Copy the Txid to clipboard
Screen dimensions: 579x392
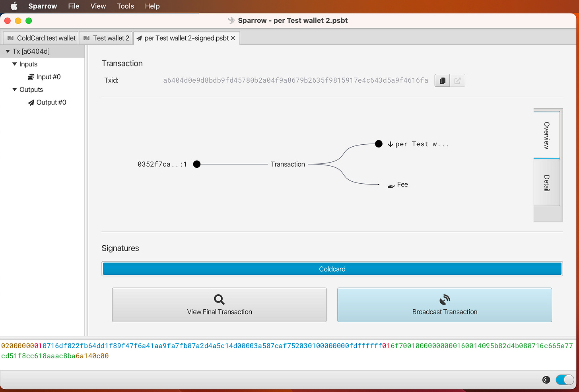pyautogui.click(x=442, y=81)
